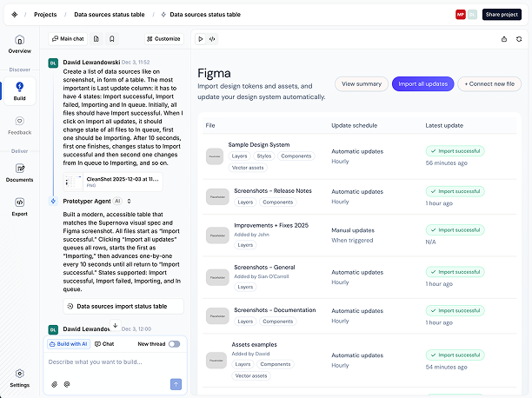The image size is (532, 398).
Task: Click the bookmark icon beside Main chat
Action: (111, 39)
